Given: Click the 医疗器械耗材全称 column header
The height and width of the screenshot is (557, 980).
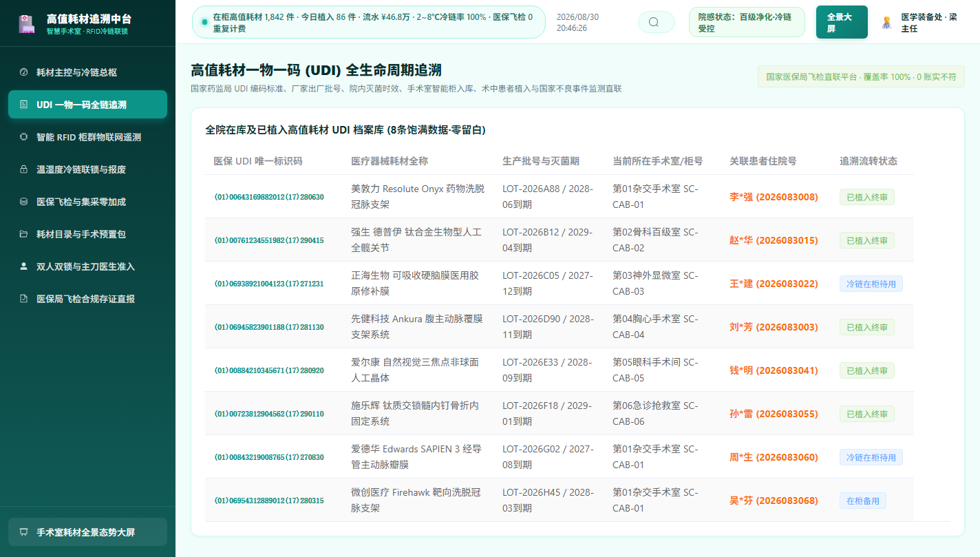Looking at the screenshot, I should click(390, 160).
